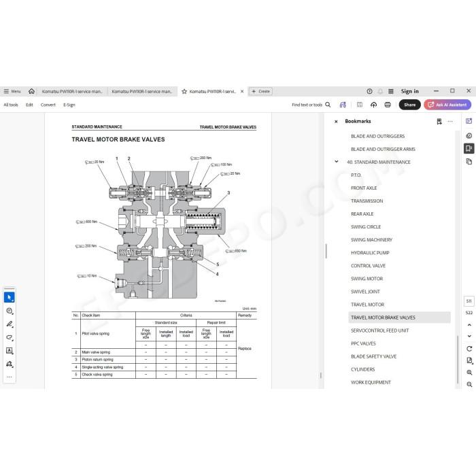Open the apps grid icon
Viewport: 476px width, 476px height.
[391, 91]
